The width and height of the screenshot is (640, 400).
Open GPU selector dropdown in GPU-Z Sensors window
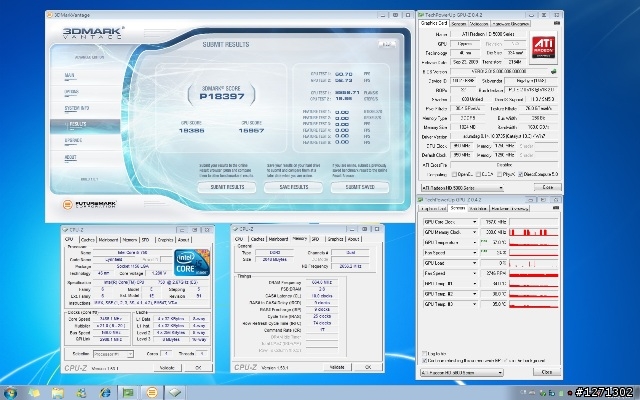(x=462, y=373)
